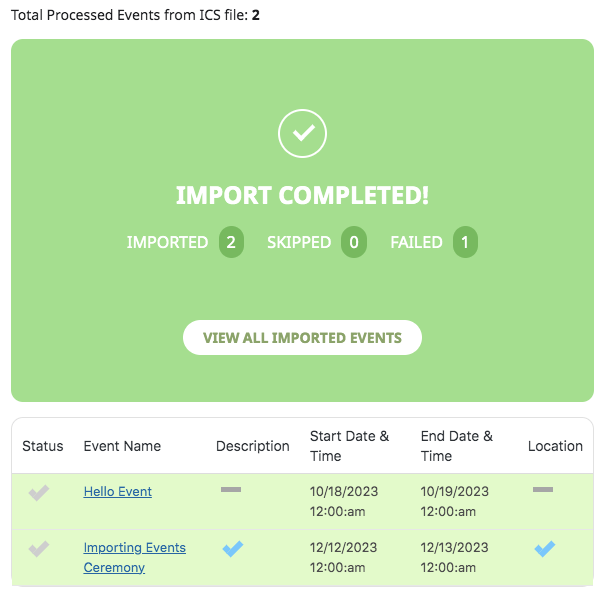
Task: Click the Import Completed heading text
Action: point(302,195)
